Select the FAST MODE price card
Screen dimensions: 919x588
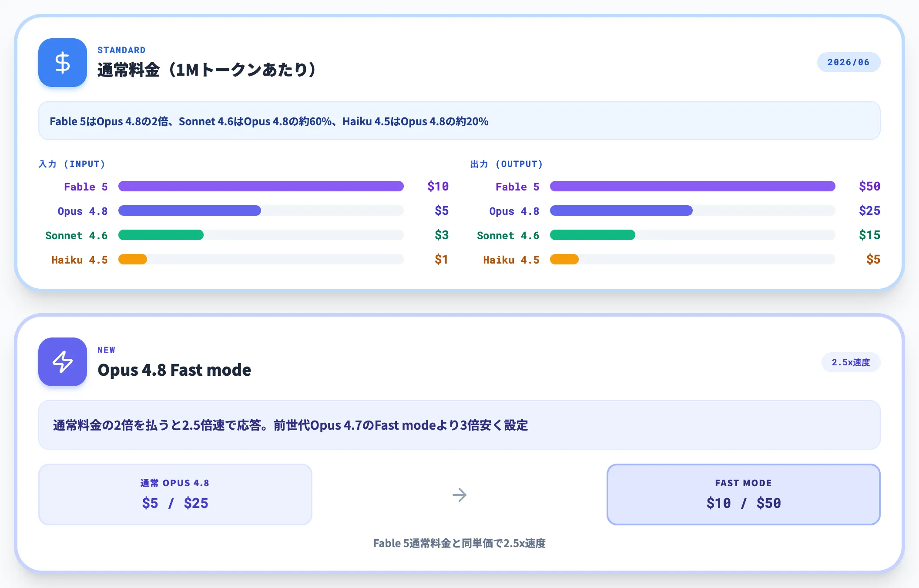744,494
